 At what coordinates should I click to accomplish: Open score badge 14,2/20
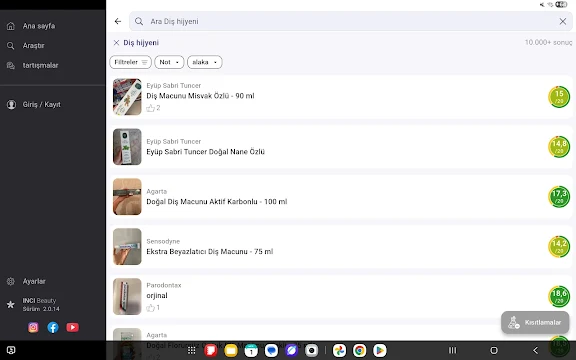[x=559, y=247]
